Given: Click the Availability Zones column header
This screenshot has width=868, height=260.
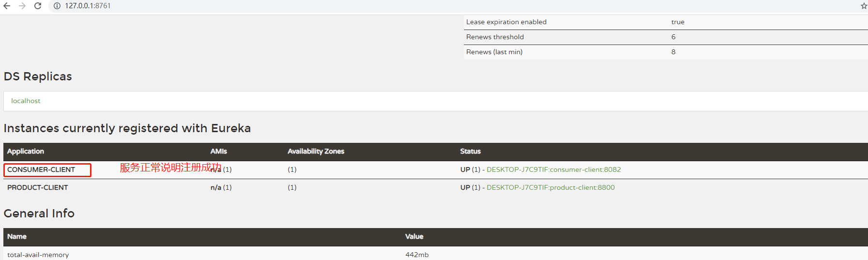Looking at the screenshot, I should click(316, 151).
